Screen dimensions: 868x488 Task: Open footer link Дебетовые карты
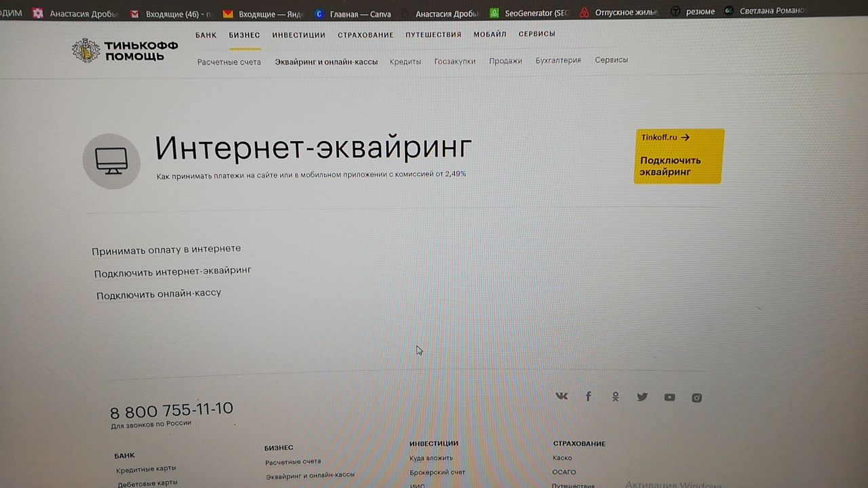tap(147, 484)
